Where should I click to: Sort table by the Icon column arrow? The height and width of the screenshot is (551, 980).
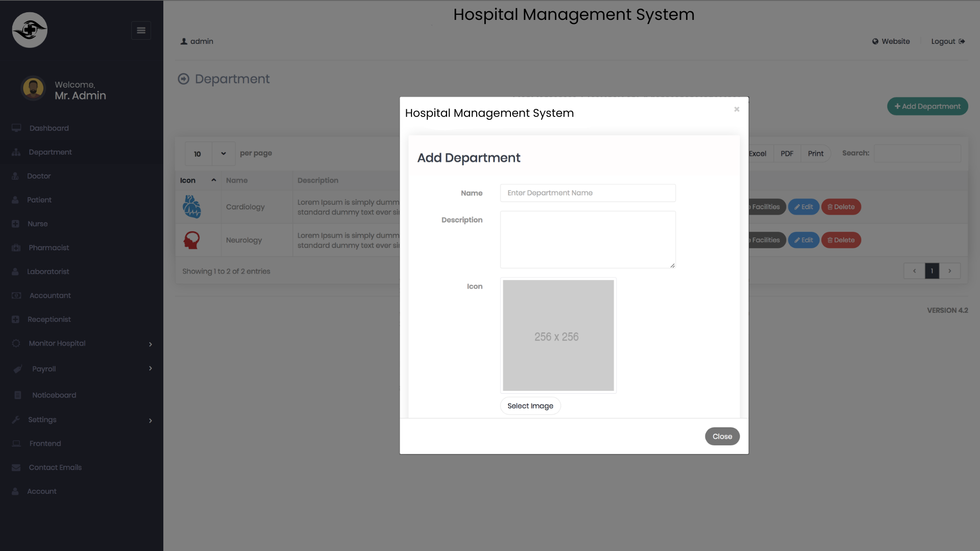click(x=213, y=180)
